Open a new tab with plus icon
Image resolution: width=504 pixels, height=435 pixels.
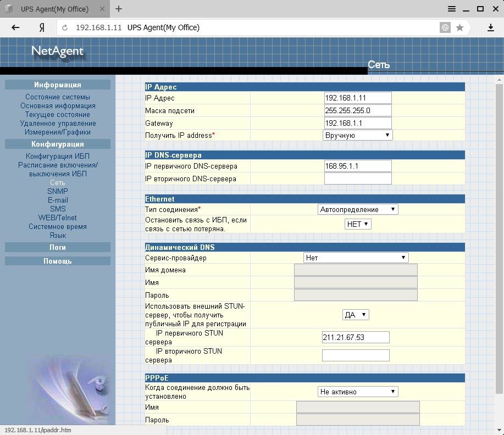click(119, 9)
